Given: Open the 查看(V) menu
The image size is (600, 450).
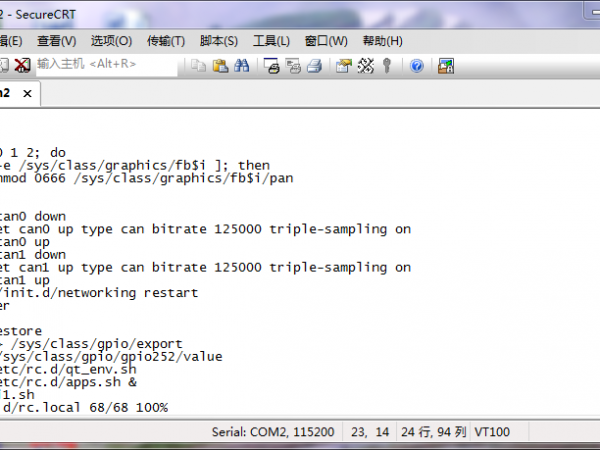Looking at the screenshot, I should click(x=56, y=41).
